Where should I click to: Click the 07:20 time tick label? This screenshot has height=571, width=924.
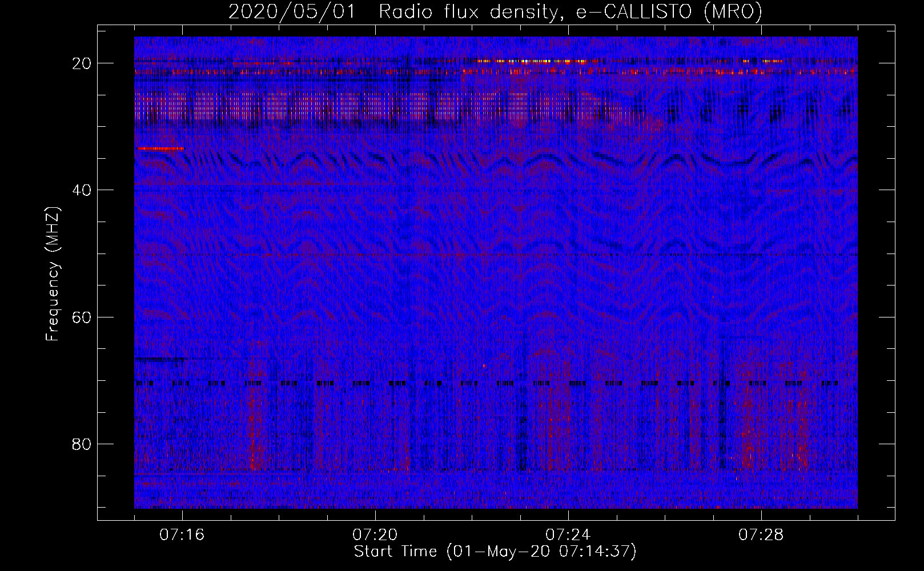(375, 535)
